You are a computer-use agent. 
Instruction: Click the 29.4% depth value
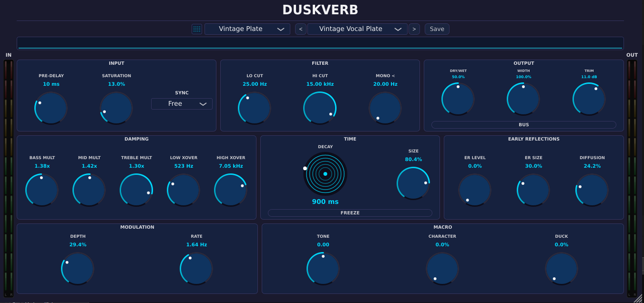[x=78, y=244]
